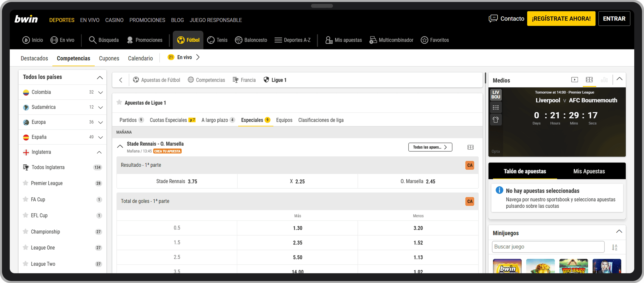Open Mis apuestas in toolbar
Image resolution: width=644 pixels, height=283 pixels.
(343, 40)
